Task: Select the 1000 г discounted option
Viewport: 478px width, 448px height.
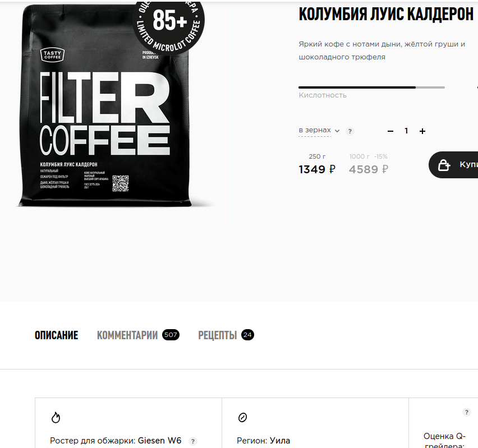Action: click(368, 164)
